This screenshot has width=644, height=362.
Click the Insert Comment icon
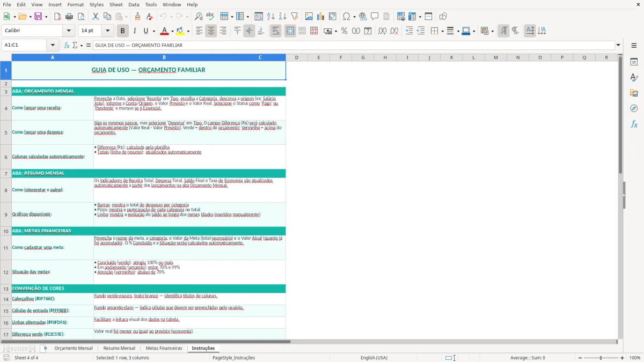pos(375,17)
